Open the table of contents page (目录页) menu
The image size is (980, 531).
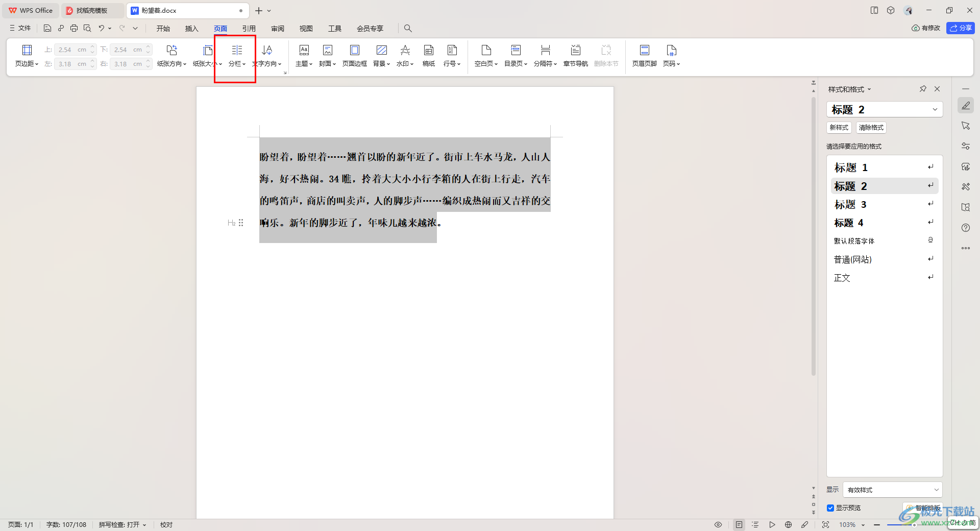[x=516, y=55]
